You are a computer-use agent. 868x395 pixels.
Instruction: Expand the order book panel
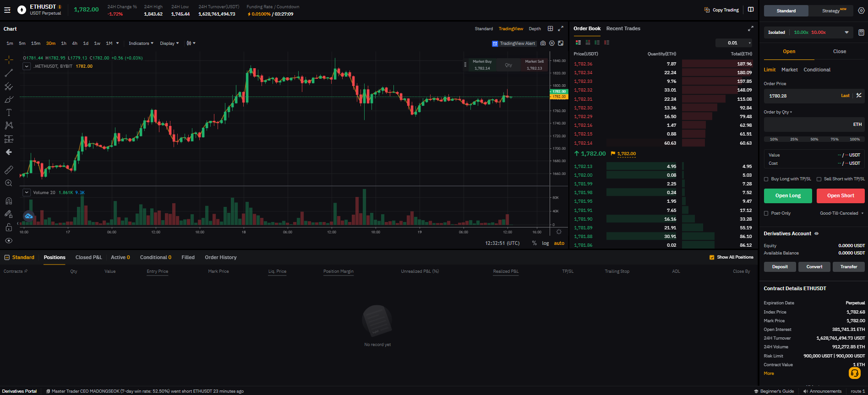(x=750, y=29)
